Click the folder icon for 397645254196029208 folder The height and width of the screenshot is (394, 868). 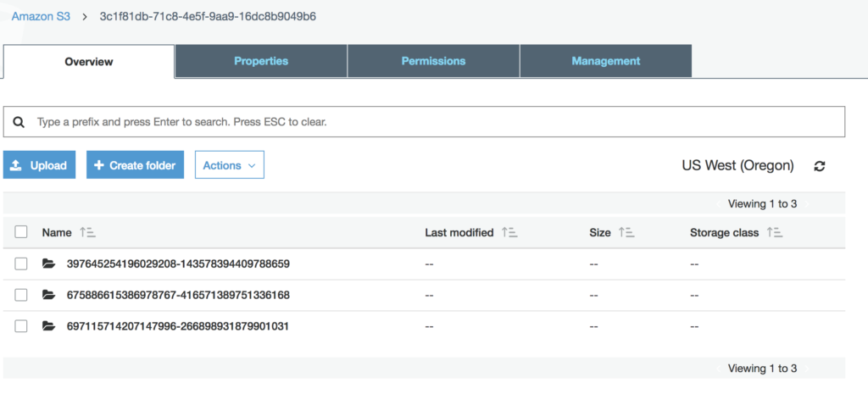point(48,264)
